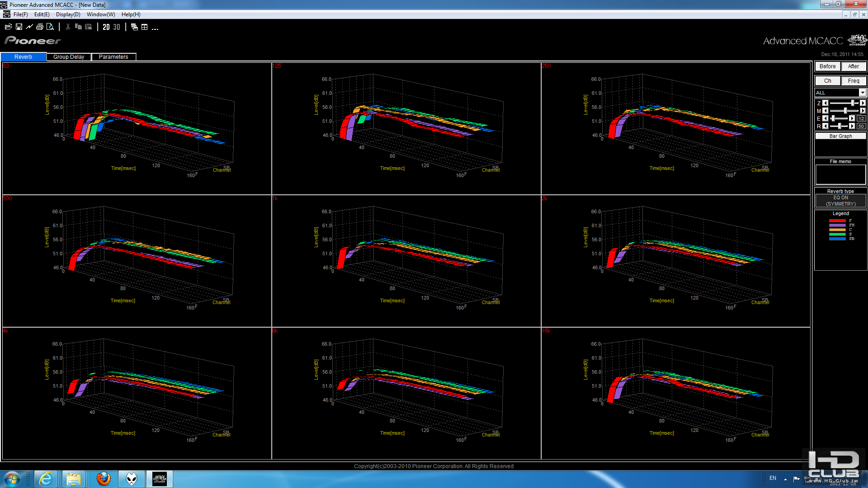Image resolution: width=868 pixels, height=488 pixels.
Task: Open the Edit(E) menu
Action: 42,14
